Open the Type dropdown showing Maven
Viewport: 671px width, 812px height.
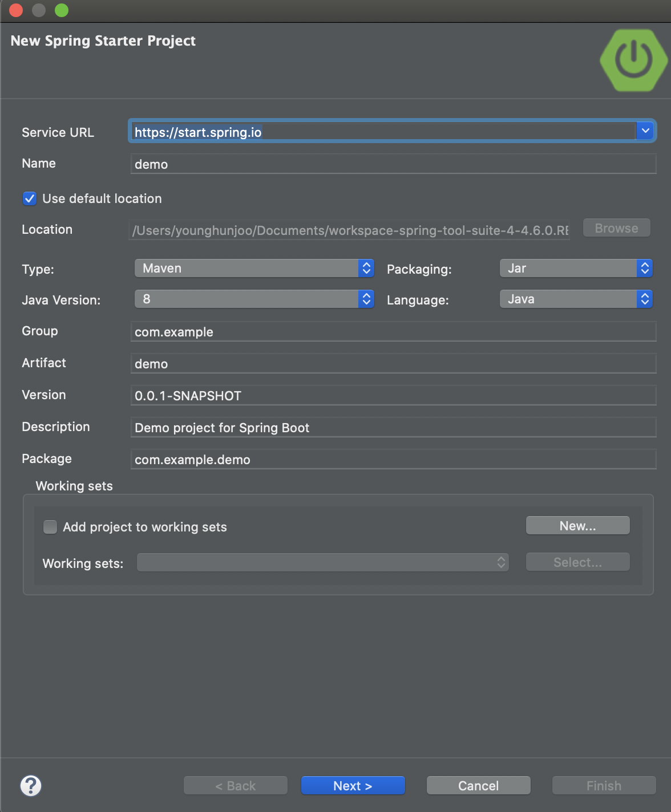254,268
